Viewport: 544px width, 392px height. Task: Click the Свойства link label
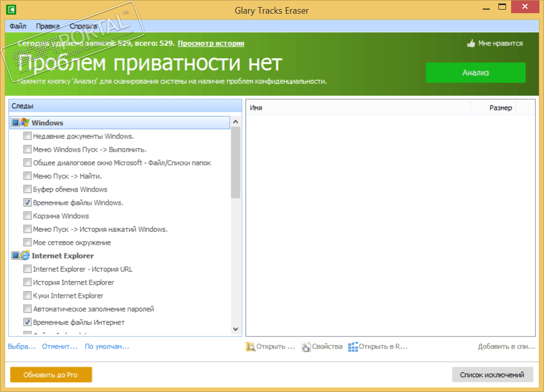tap(327, 346)
